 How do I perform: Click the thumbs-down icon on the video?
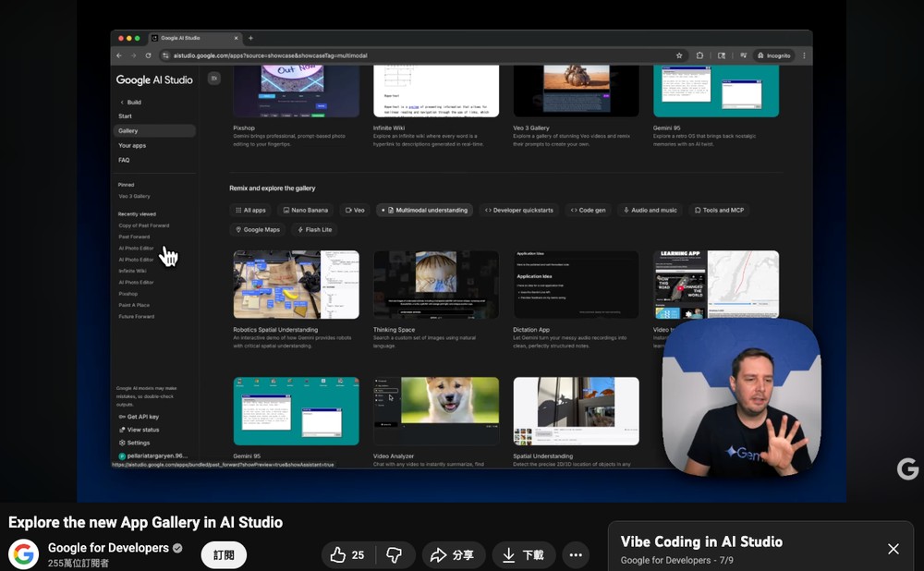coord(395,554)
